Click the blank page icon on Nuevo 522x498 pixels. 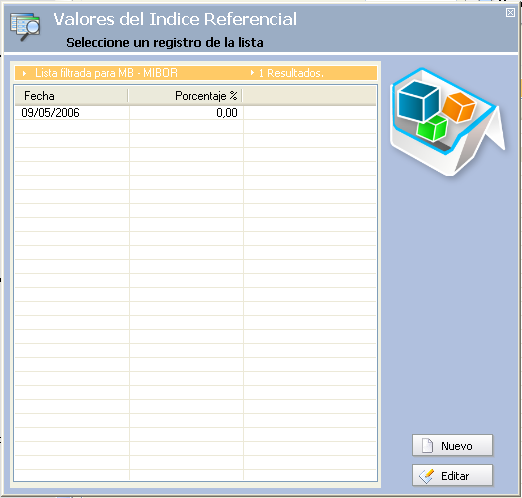pyautogui.click(x=427, y=446)
